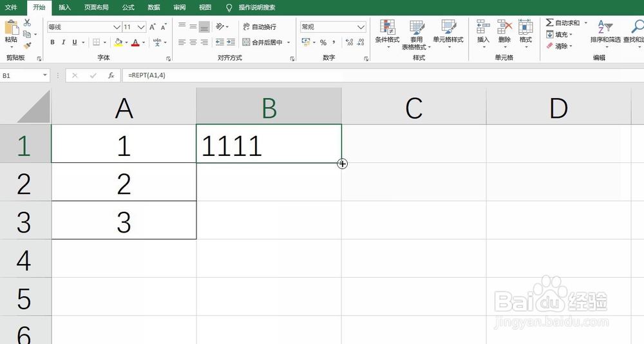This screenshot has height=344, width=644.
Task: Expand the font color dropdown arrow
Action: click(x=144, y=43)
